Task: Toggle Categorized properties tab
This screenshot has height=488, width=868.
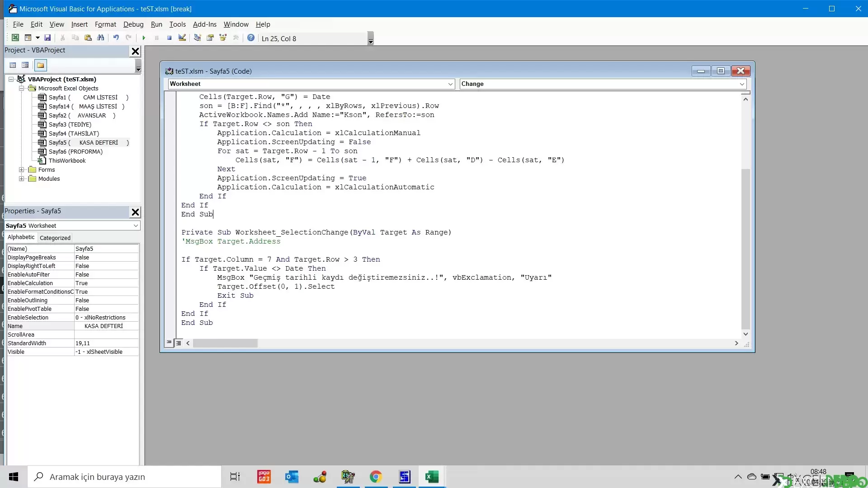Action: coord(55,237)
